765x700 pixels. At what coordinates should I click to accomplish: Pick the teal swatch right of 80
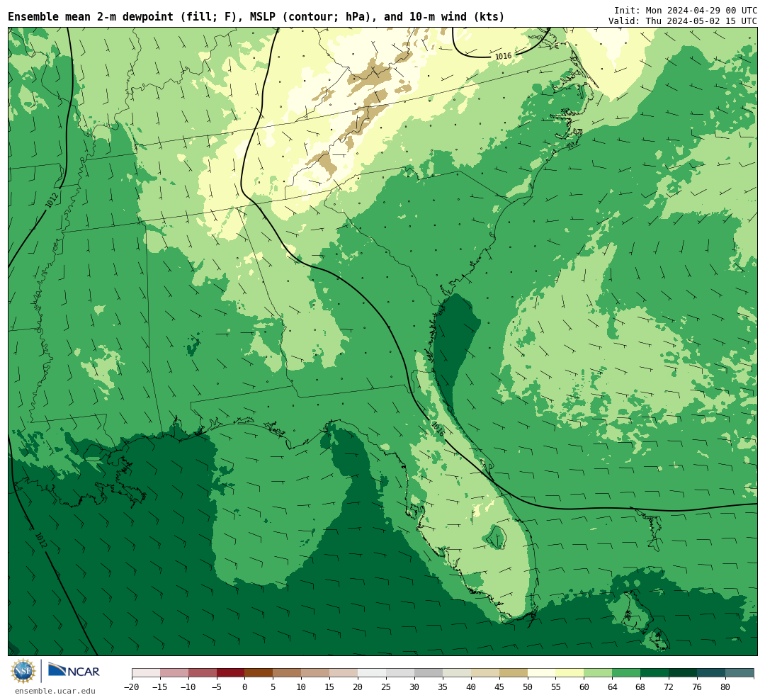tap(739, 673)
